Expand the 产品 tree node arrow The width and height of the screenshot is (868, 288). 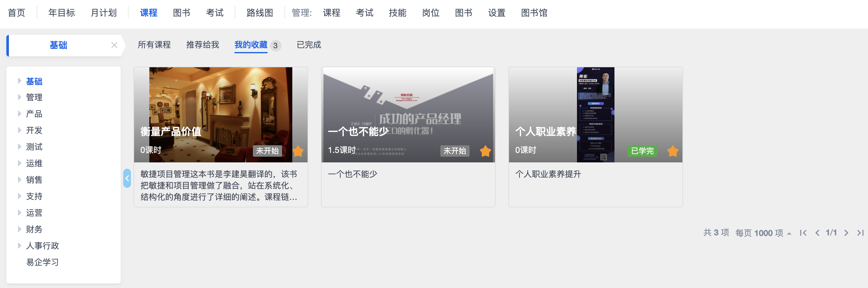click(x=20, y=114)
